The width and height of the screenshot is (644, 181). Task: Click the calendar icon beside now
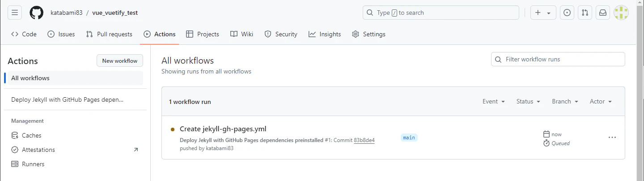click(546, 134)
